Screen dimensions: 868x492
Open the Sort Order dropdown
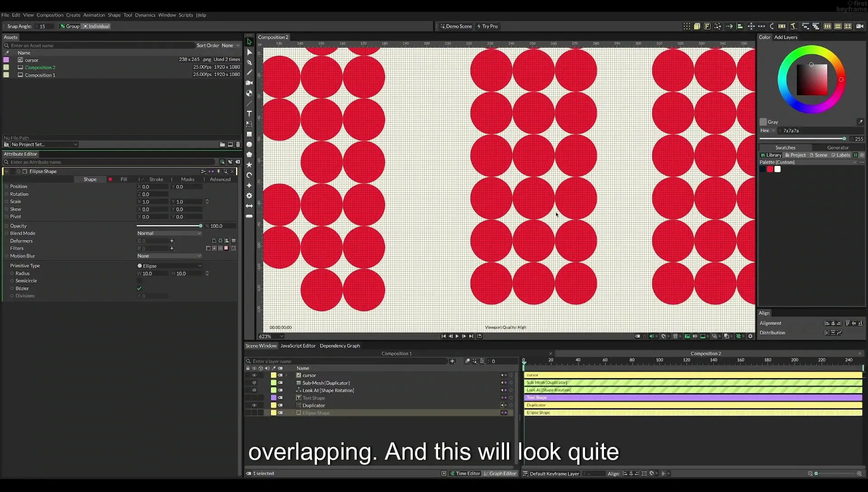click(231, 45)
